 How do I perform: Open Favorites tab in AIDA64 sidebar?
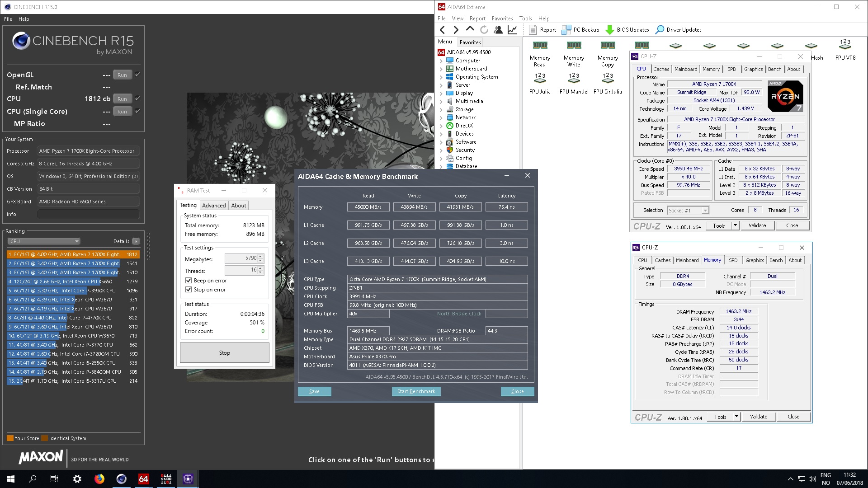pos(470,42)
